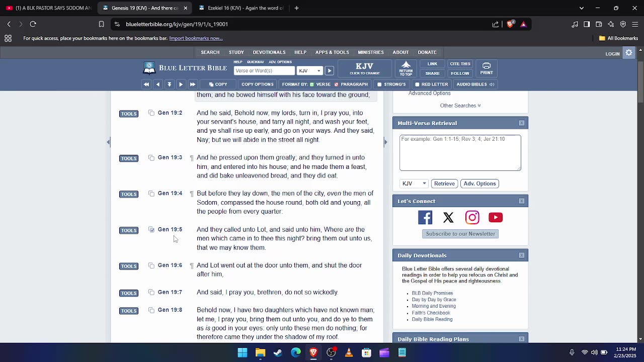The width and height of the screenshot is (644, 362).
Task: Jump to bottom with the down arrow icon
Action: [x=170, y=84]
